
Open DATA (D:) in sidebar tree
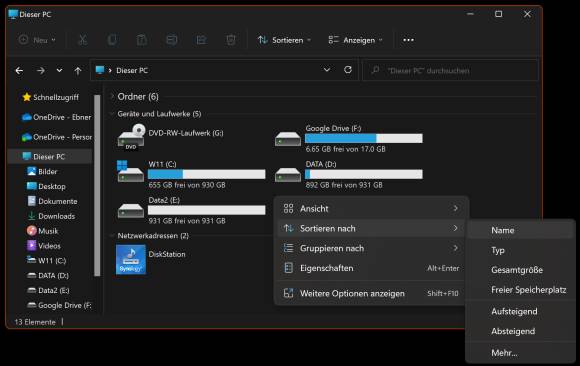48,275
